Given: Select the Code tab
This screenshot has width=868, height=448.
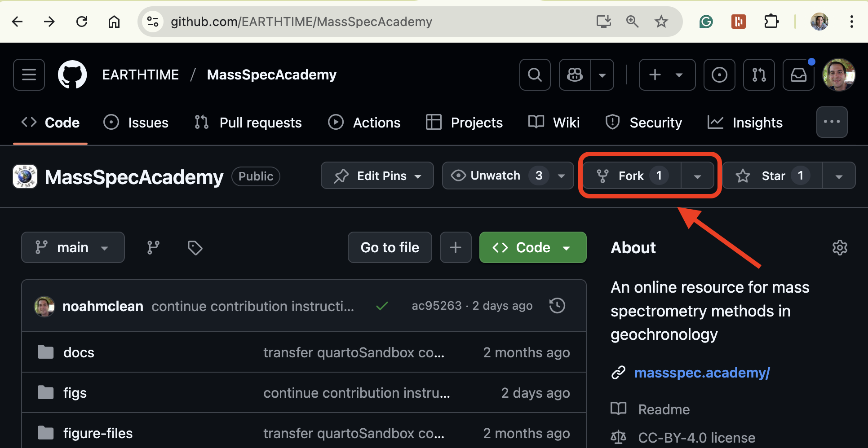Looking at the screenshot, I should tap(50, 123).
